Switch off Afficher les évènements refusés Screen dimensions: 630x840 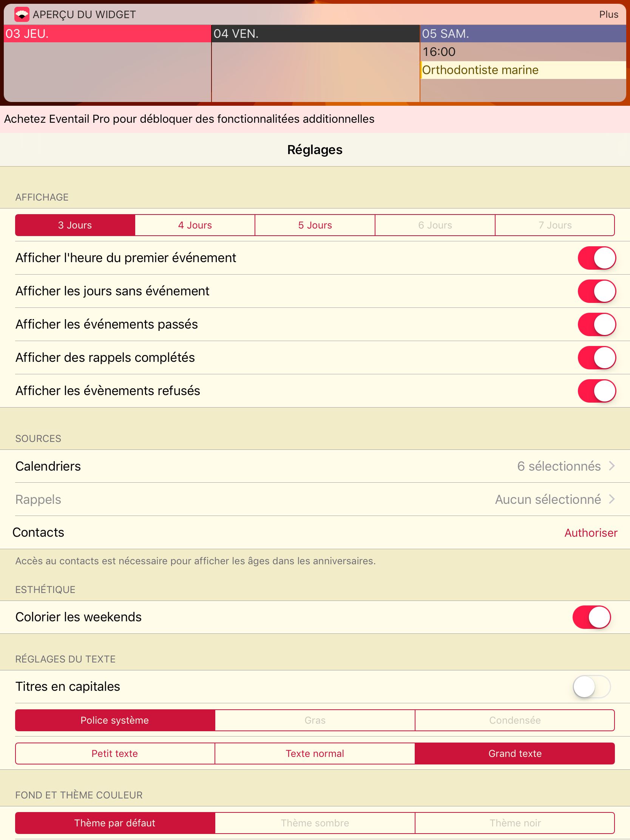pyautogui.click(x=596, y=391)
